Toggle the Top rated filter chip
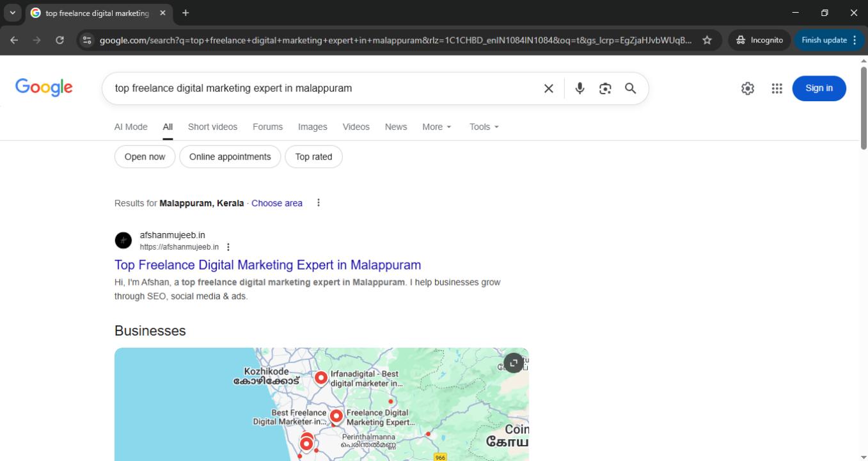The width and height of the screenshot is (868, 461). point(313,157)
